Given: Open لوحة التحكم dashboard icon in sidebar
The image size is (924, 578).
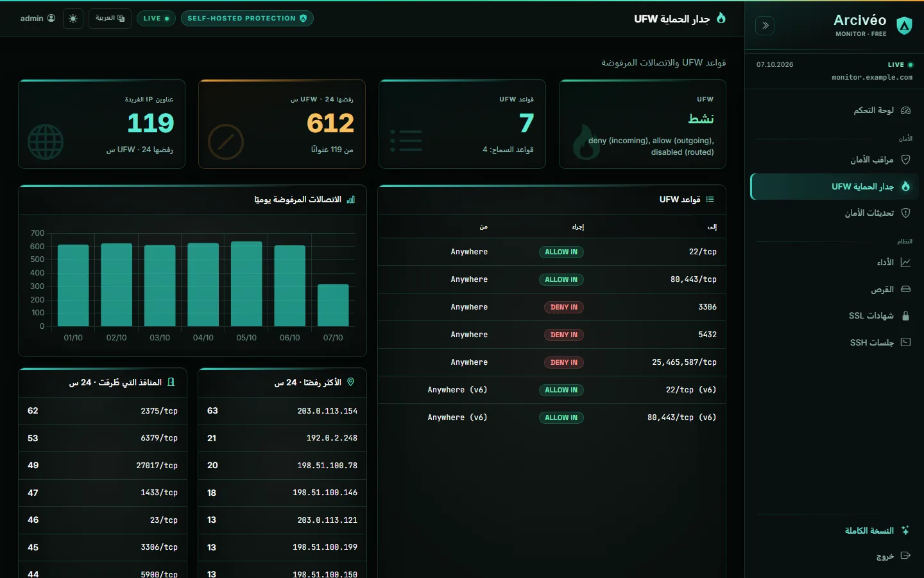Looking at the screenshot, I should pyautogui.click(x=905, y=110).
